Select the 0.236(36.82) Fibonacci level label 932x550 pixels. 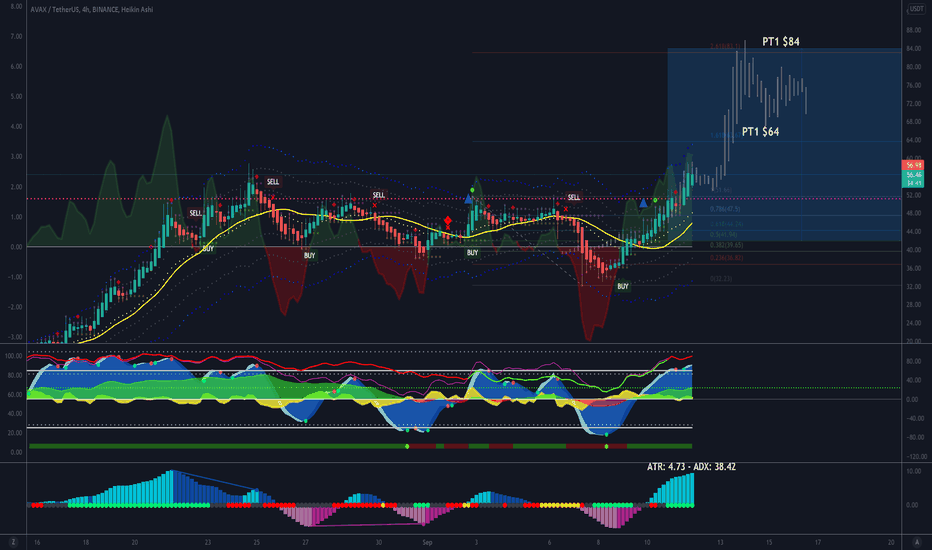(726, 258)
